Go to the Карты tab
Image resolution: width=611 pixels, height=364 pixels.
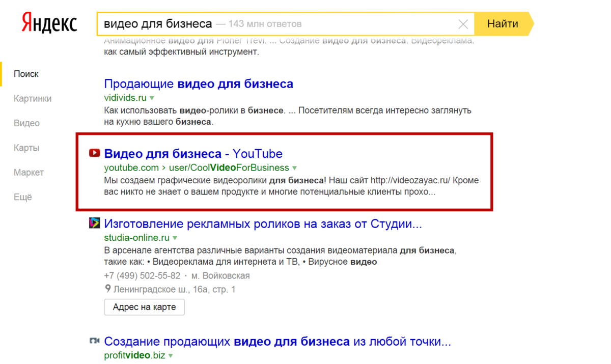(26, 148)
